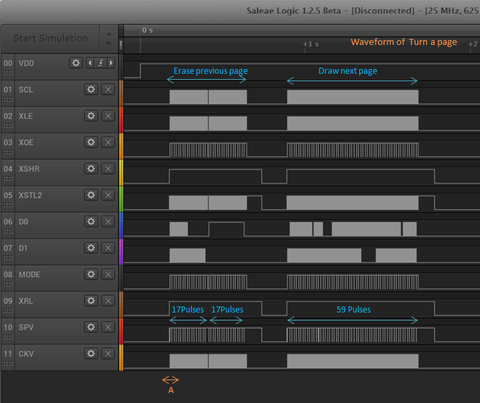Open SPV channel settings gear
This screenshot has width=480, height=403.
pos(91,327)
